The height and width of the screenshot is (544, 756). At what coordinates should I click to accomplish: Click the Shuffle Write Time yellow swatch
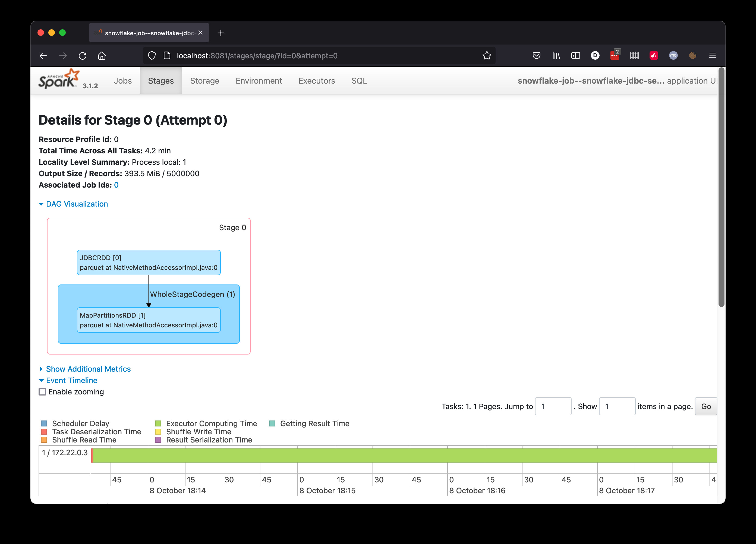pos(158,432)
